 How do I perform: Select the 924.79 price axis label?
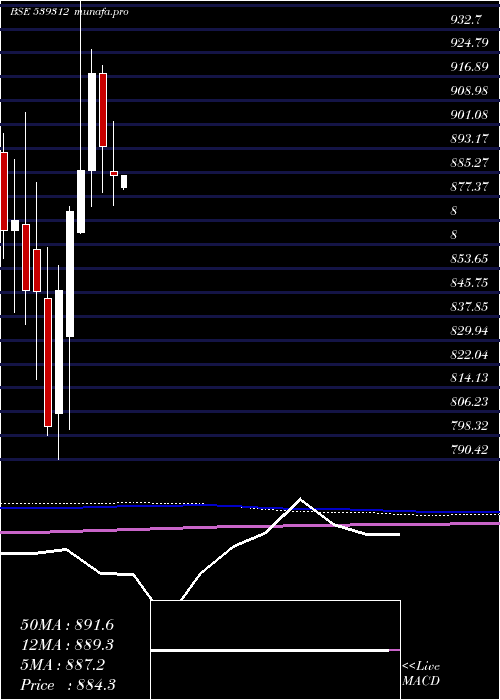pyautogui.click(x=469, y=44)
